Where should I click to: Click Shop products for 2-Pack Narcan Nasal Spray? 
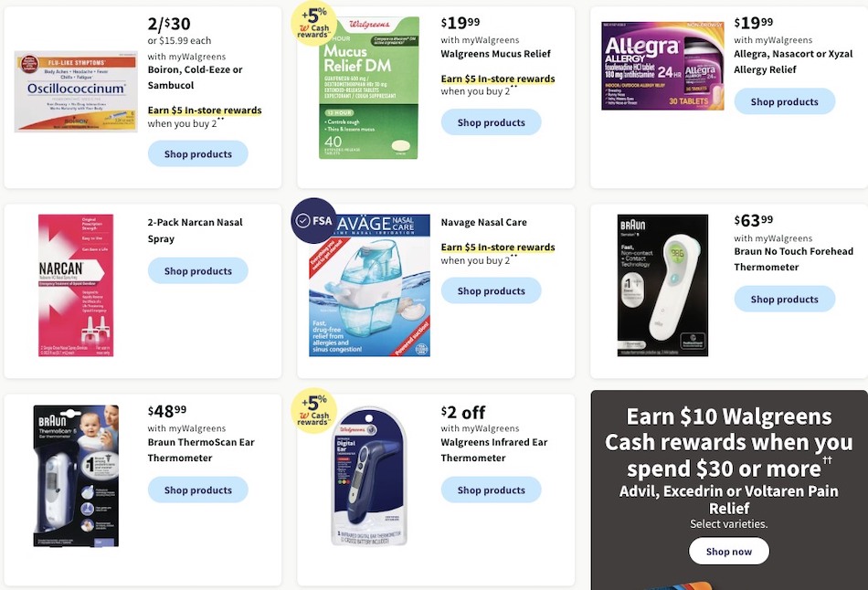197,270
